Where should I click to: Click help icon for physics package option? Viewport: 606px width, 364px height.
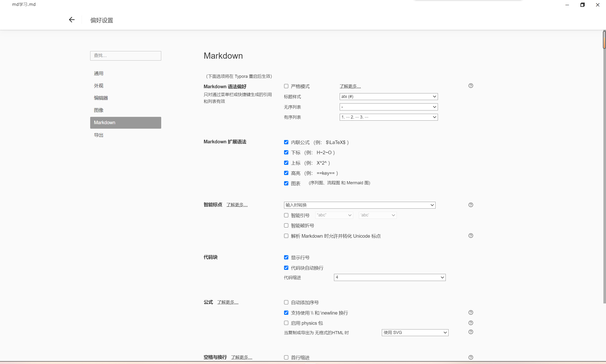pyautogui.click(x=471, y=323)
